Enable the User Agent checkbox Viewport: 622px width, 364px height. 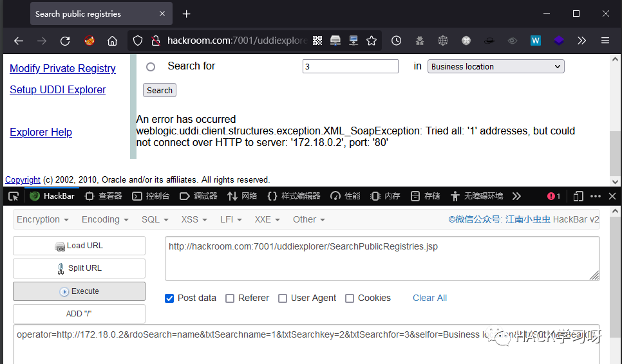[283, 298]
